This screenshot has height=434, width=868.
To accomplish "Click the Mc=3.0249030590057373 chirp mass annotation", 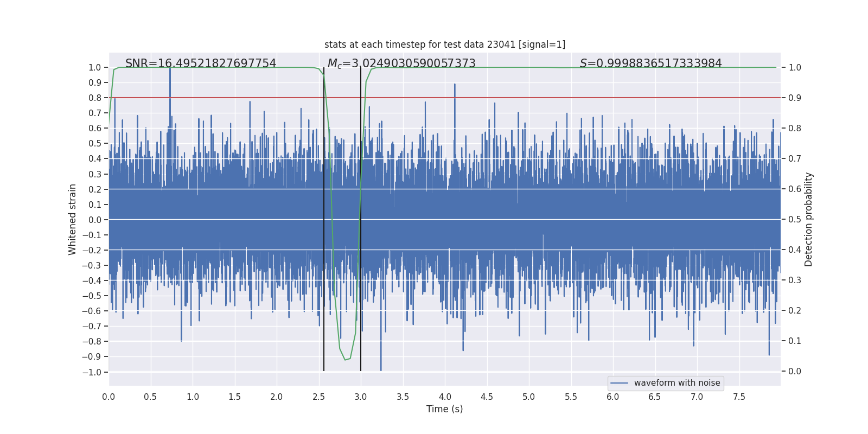I will pyautogui.click(x=401, y=63).
